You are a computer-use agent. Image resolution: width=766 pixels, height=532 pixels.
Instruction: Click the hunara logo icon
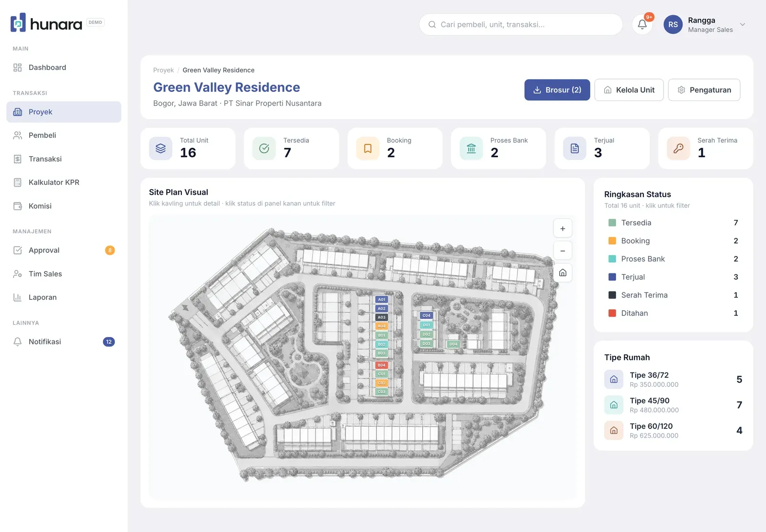coord(18,23)
